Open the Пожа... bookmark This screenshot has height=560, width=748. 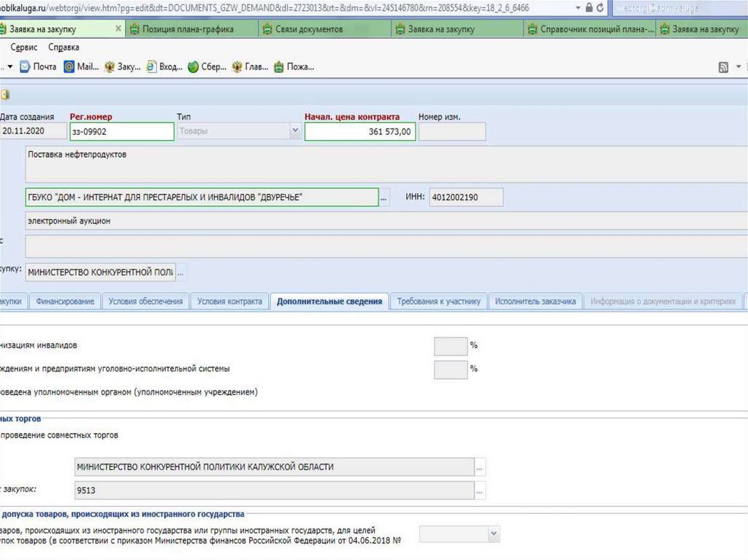pos(294,67)
